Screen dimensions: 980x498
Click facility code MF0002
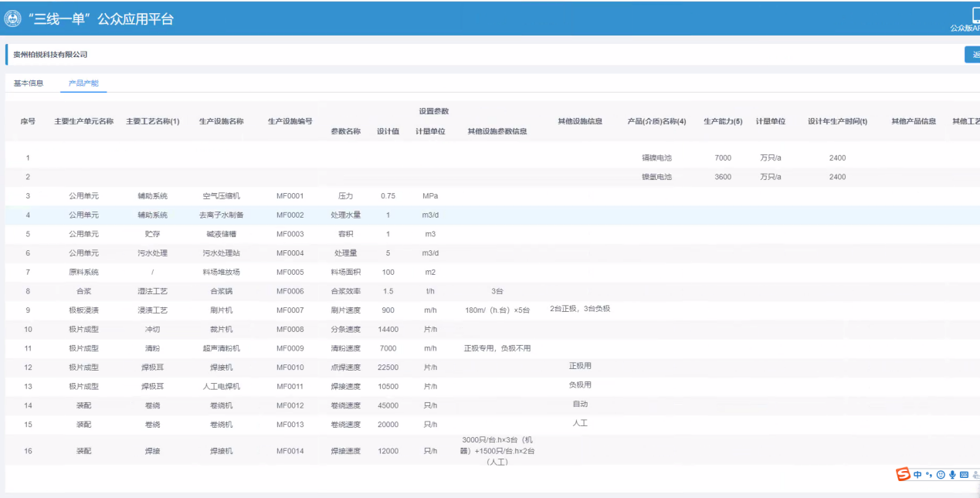[290, 215]
